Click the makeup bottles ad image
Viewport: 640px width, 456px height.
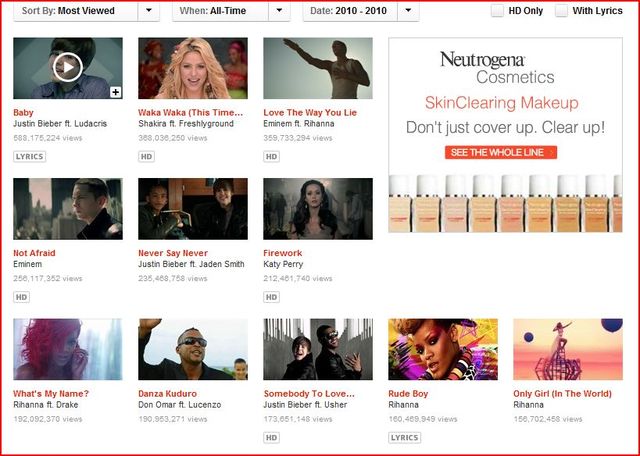(505, 203)
